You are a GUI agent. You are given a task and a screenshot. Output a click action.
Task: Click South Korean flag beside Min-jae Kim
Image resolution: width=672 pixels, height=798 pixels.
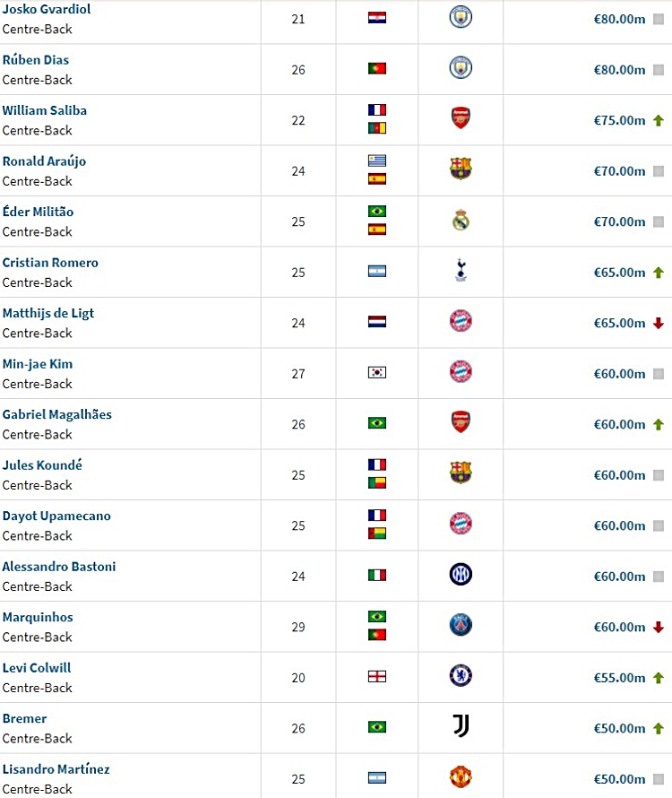pyautogui.click(x=377, y=372)
